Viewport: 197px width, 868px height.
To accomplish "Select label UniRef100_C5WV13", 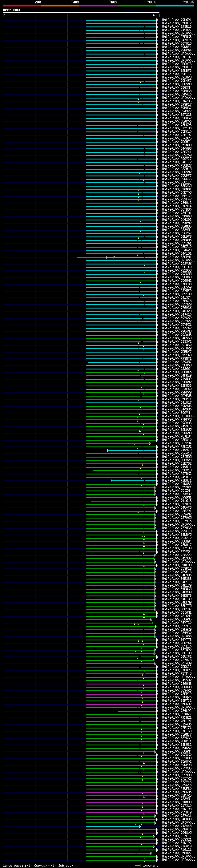I will pos(176,470).
